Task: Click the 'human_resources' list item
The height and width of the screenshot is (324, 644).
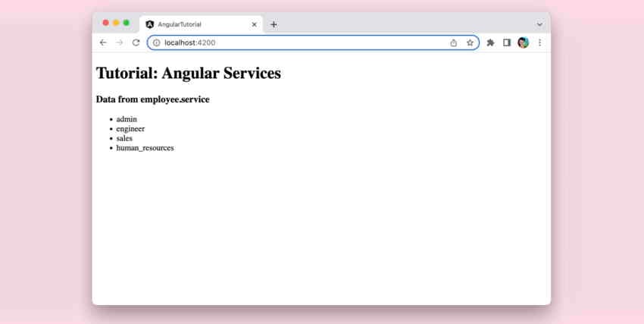Action: 145,148
